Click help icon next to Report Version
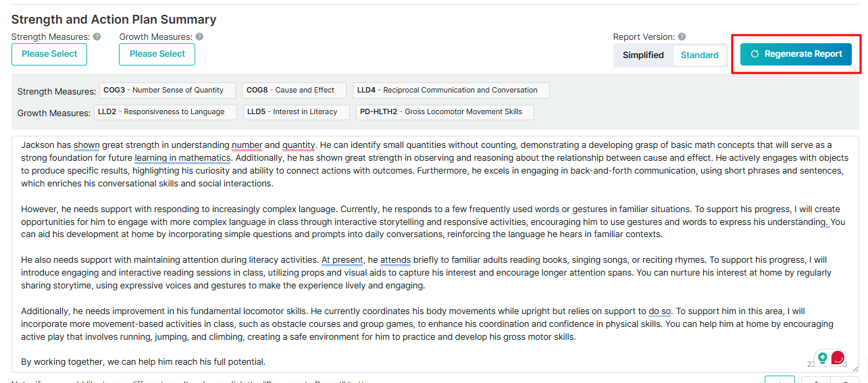The width and height of the screenshot is (868, 383). [x=682, y=37]
